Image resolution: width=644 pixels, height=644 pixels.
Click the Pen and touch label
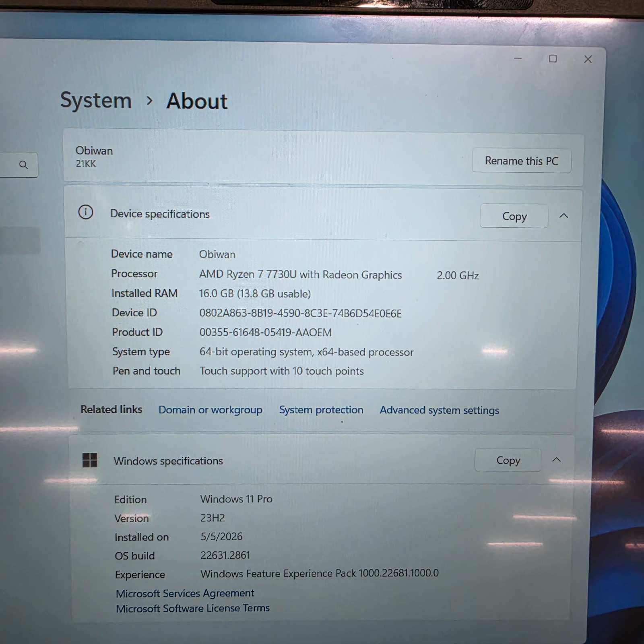pos(147,371)
